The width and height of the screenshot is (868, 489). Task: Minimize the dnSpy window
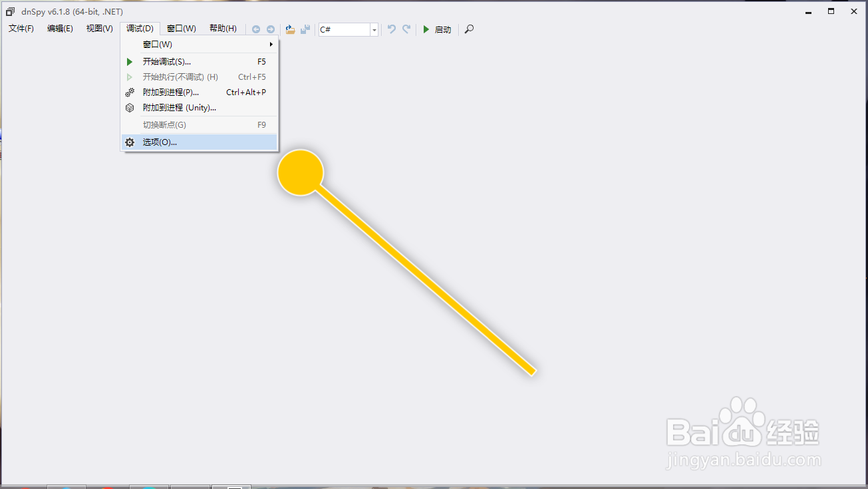point(807,11)
